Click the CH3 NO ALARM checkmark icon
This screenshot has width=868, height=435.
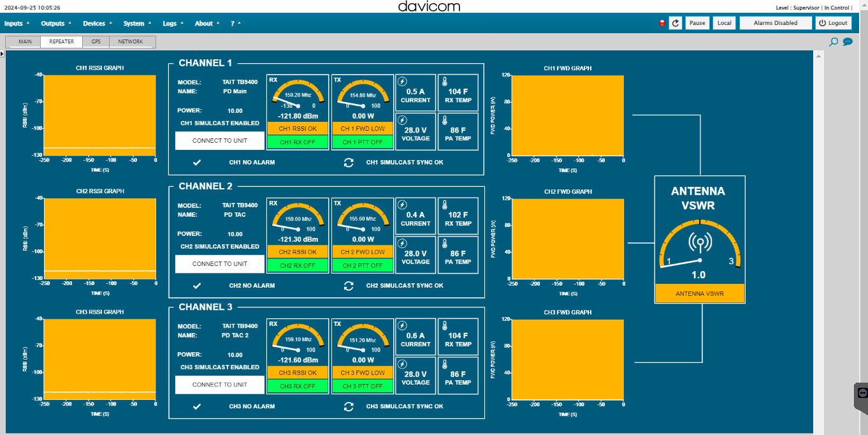click(197, 406)
